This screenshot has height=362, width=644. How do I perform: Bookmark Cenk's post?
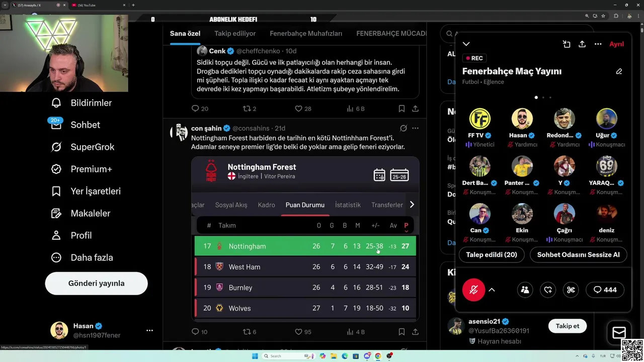point(401,109)
